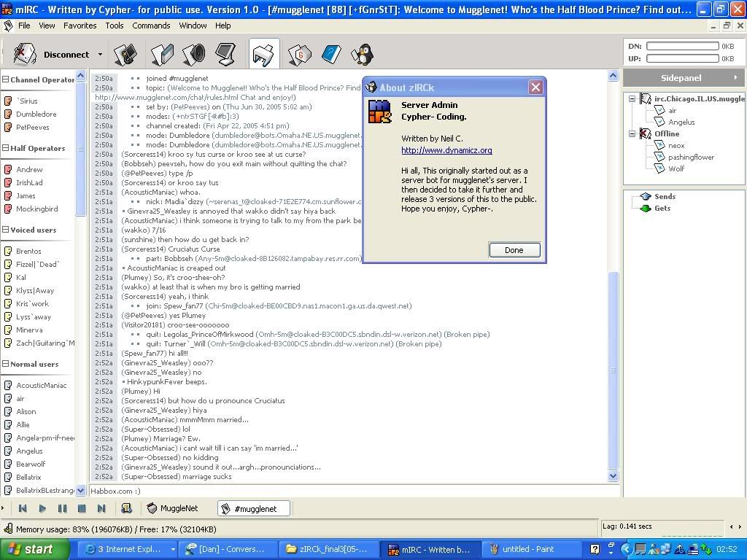The height and width of the screenshot is (560, 747).
Task: Open the View menu
Action: 47,26
